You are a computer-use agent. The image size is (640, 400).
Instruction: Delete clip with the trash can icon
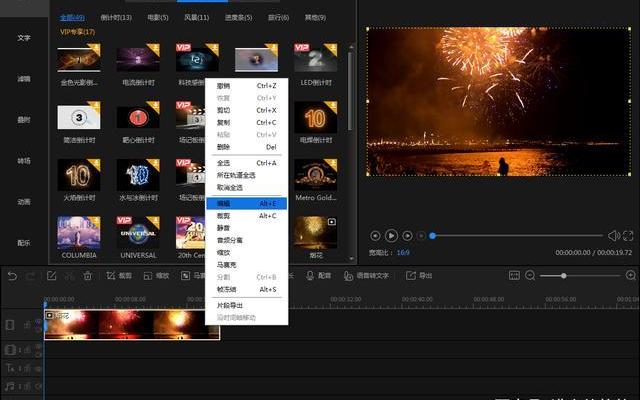click(88, 276)
